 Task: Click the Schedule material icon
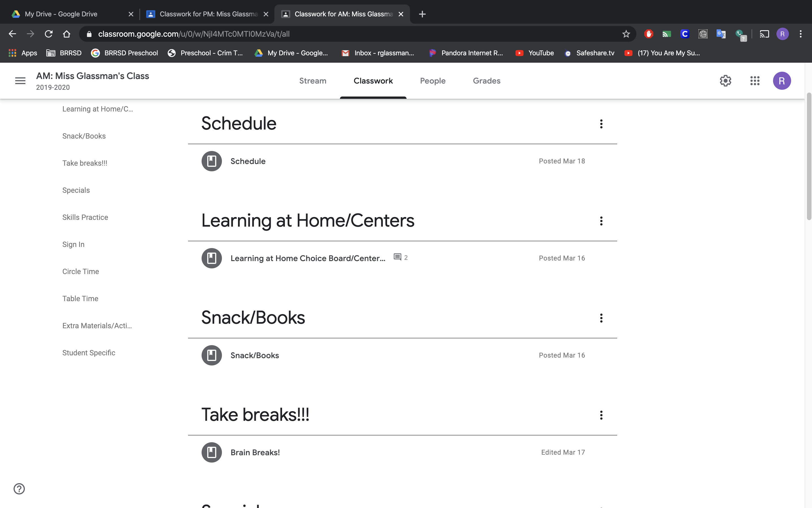(211, 161)
